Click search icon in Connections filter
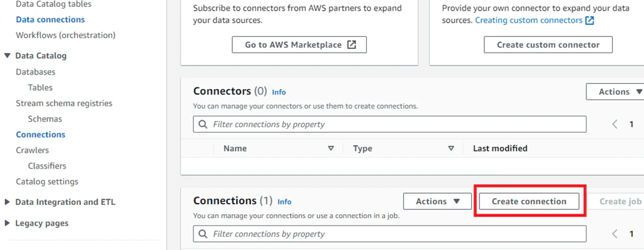 tap(203, 234)
